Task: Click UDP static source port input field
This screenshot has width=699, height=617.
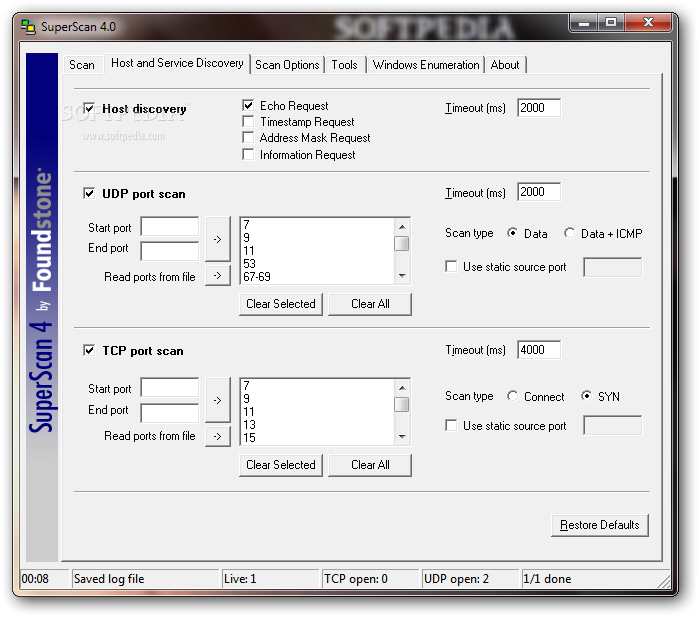Action: (x=613, y=267)
